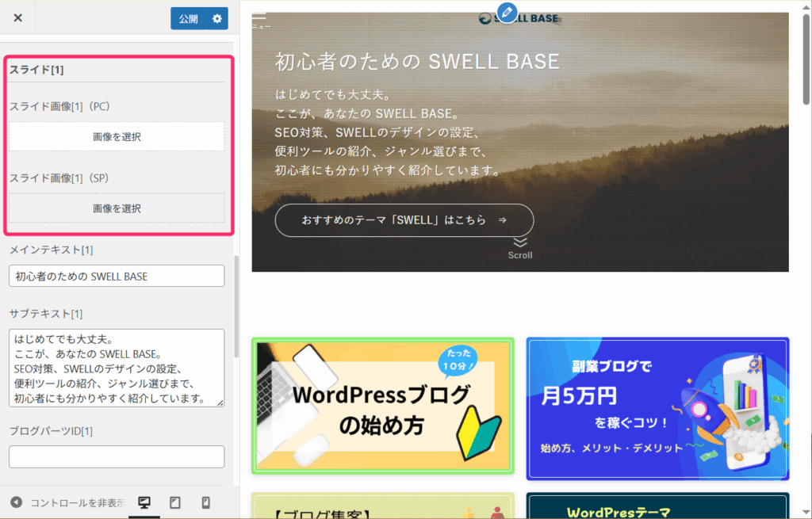Click into the サブテキスト[1] textarea
The image size is (812, 519).
tap(117, 368)
